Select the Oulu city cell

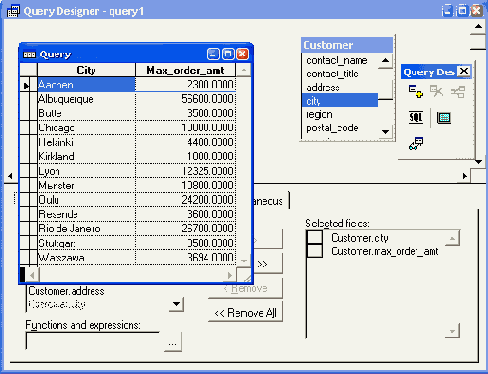86,200
